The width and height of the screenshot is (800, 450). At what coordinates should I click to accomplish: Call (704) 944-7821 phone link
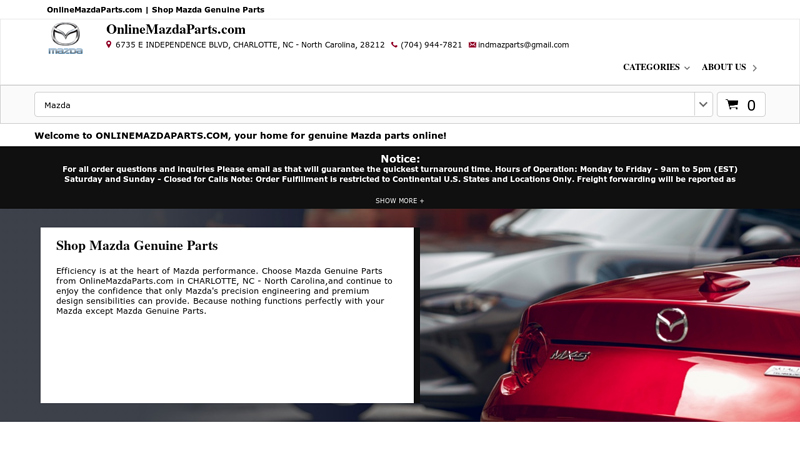click(x=431, y=45)
